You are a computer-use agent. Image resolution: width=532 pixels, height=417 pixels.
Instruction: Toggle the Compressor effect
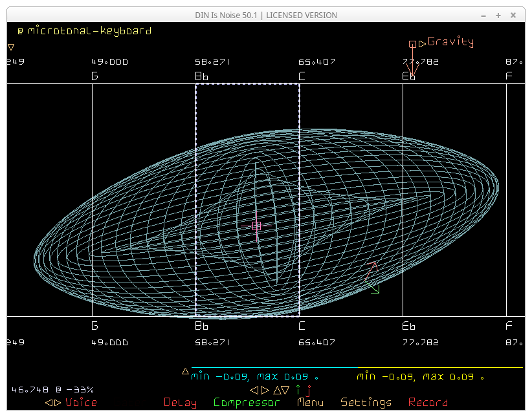pyautogui.click(x=247, y=403)
